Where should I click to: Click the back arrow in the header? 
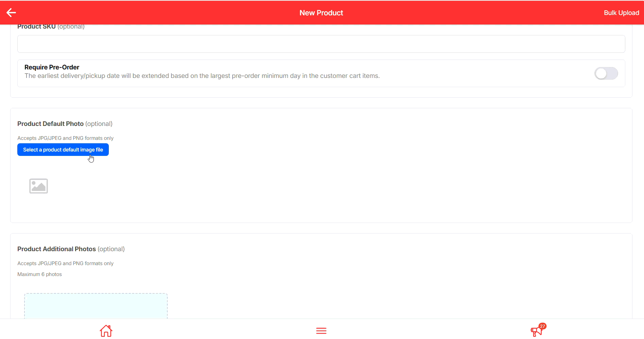coord(11,13)
